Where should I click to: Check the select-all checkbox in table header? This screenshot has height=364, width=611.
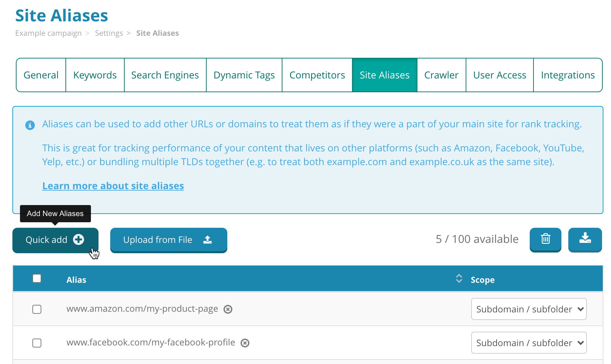(x=37, y=278)
